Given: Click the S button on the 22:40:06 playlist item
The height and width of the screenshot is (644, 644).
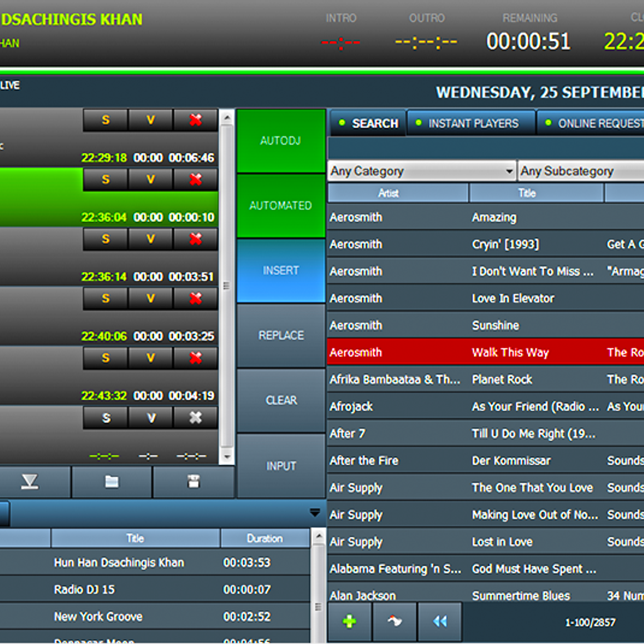Looking at the screenshot, I should click(x=106, y=299).
